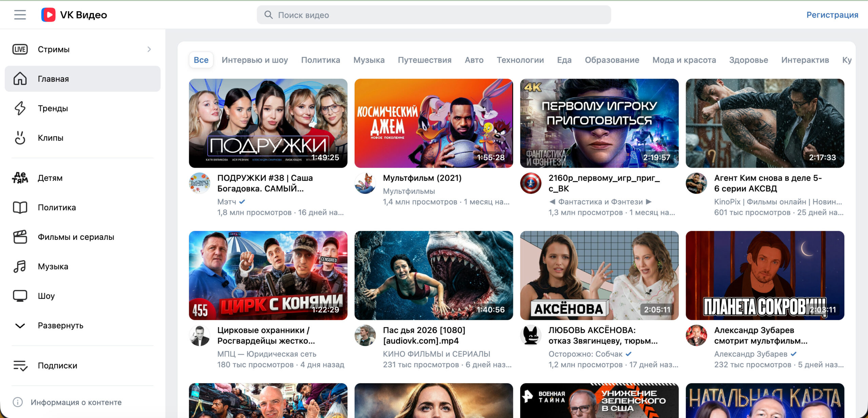
Task: Play the Космический джем thumbnail
Action: 434,123
